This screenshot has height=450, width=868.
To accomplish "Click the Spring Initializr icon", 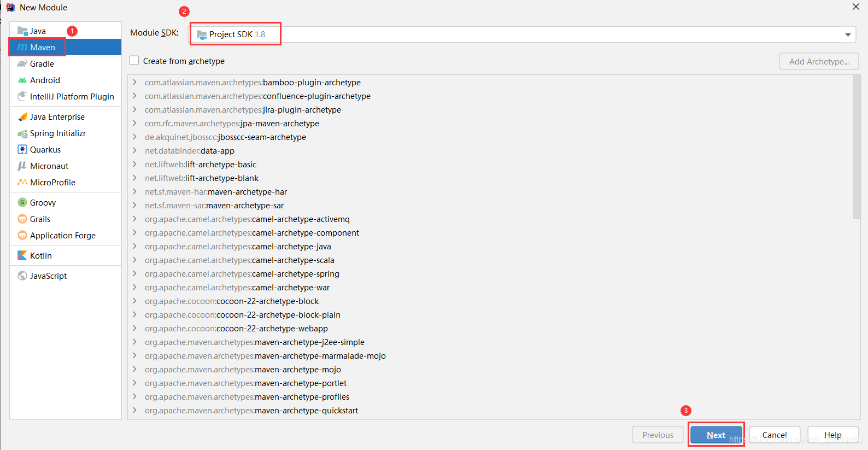I will (x=22, y=133).
